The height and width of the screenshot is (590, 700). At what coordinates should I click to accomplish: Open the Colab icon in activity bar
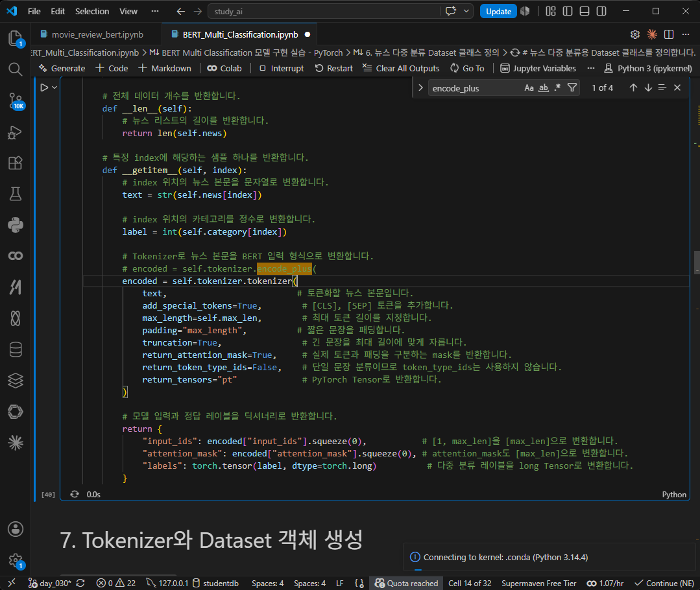15,255
